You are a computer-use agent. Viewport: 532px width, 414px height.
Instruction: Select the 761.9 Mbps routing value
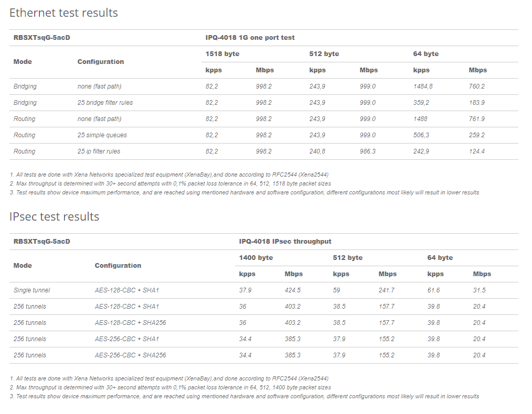[477, 119]
